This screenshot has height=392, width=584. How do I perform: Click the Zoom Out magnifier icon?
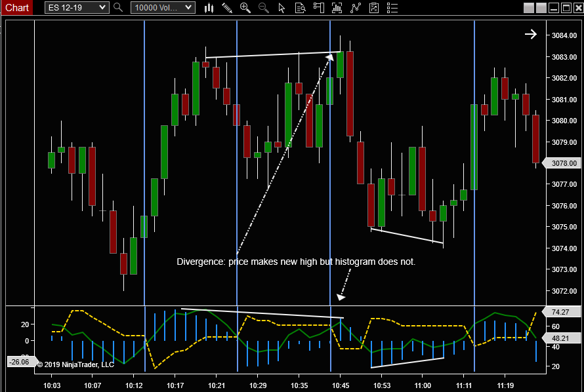pos(262,8)
